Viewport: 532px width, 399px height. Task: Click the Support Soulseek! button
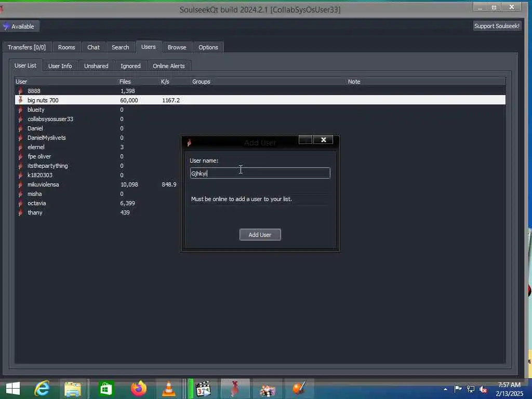pos(496,26)
